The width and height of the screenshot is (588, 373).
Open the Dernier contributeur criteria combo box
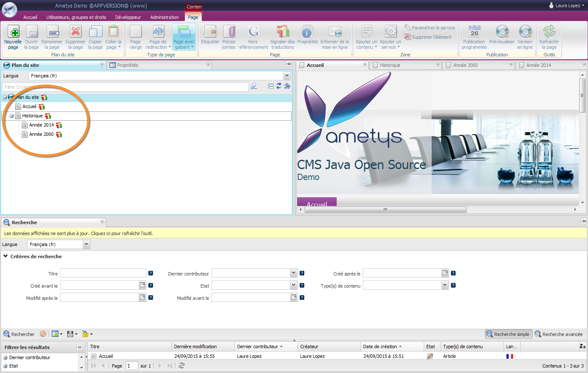tap(294, 273)
